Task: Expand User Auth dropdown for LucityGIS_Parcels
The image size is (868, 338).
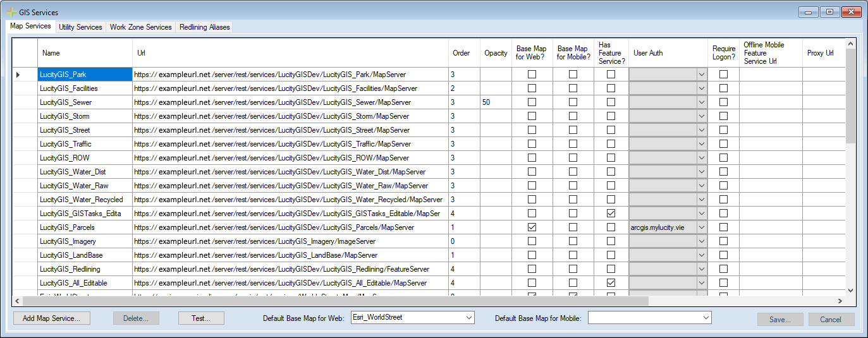Action: (702, 227)
